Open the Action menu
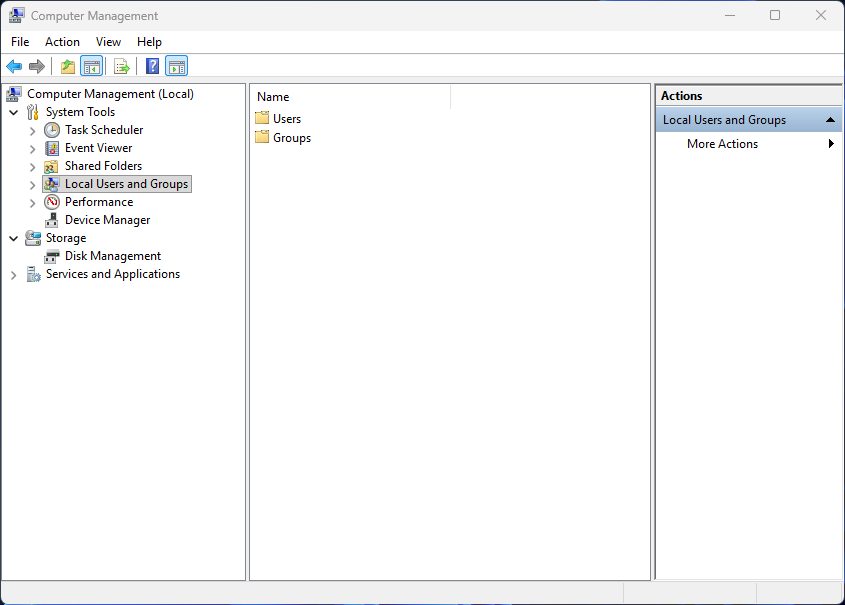845x605 pixels. point(62,42)
